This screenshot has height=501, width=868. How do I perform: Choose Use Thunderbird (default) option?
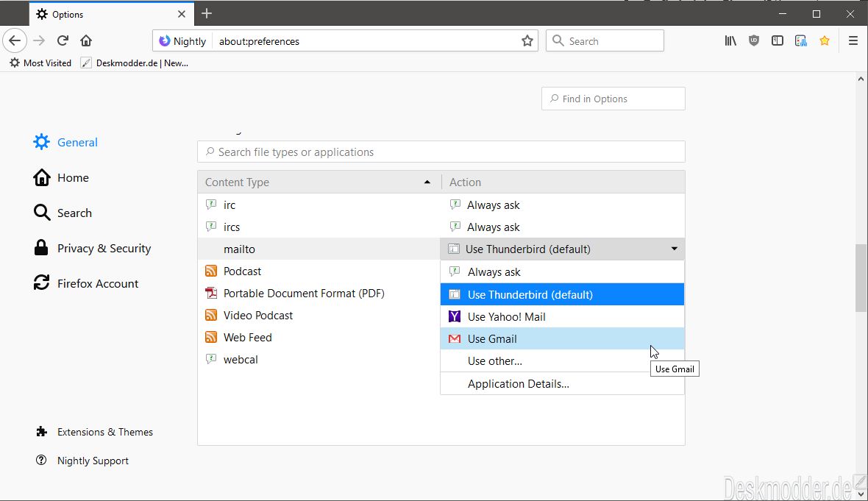click(x=563, y=294)
